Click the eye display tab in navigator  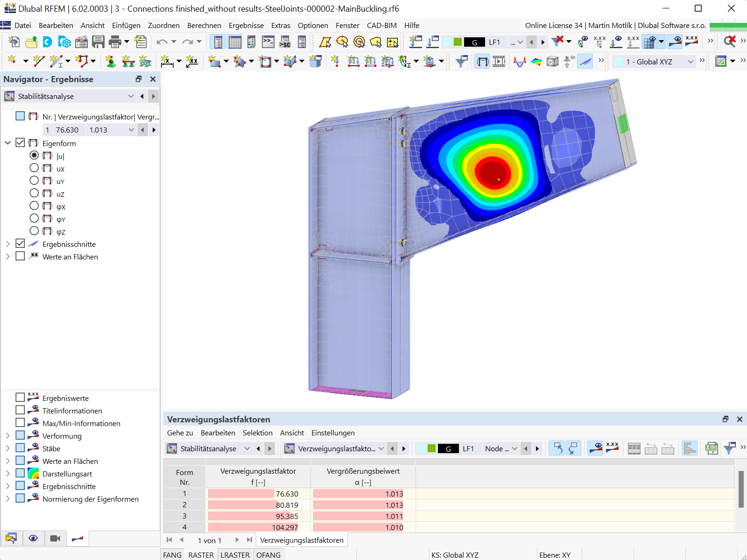[33, 539]
